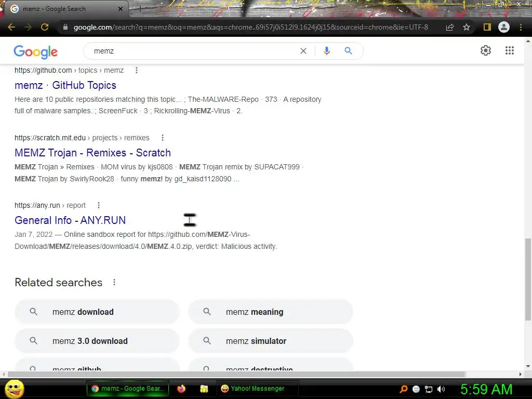Clear the search box with the X icon

point(303,51)
